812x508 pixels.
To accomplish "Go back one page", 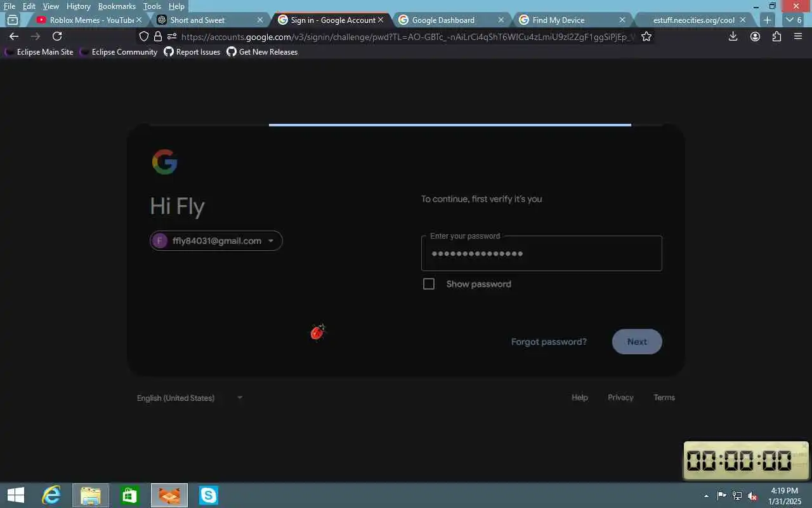I will tap(14, 36).
